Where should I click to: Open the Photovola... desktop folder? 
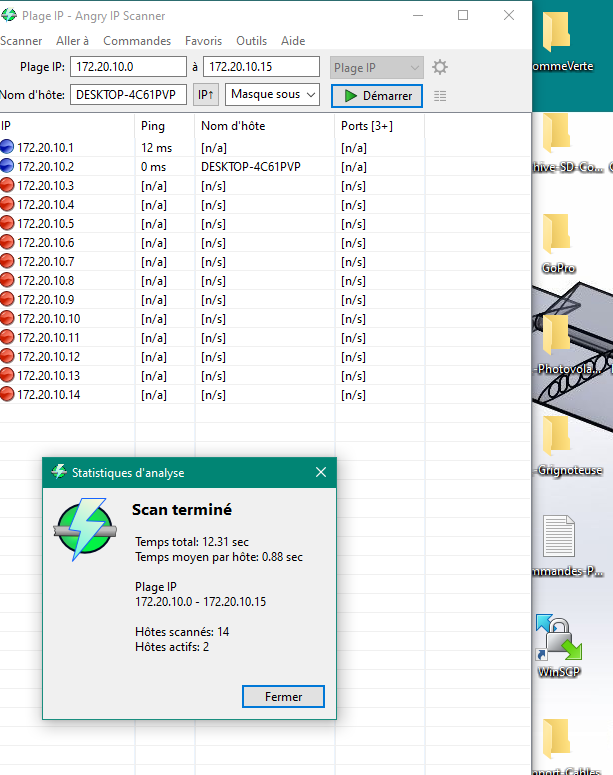tap(569, 344)
